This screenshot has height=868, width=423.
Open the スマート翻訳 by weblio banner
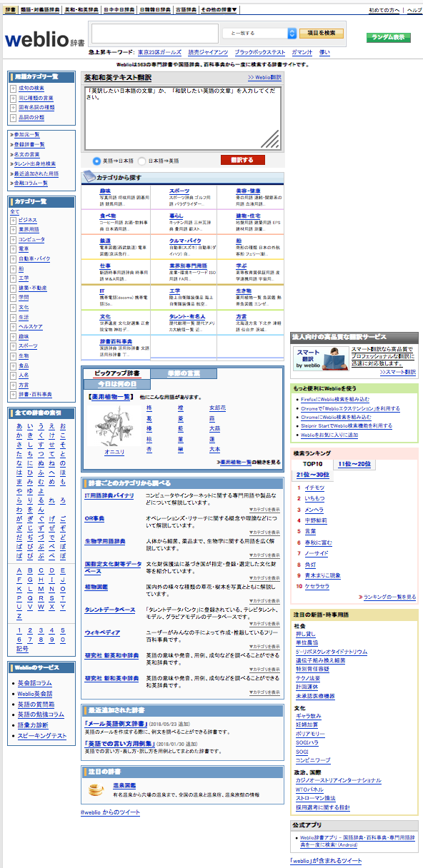click(x=322, y=360)
